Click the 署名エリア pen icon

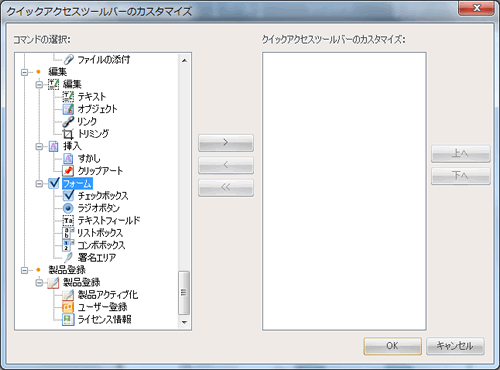[68, 257]
